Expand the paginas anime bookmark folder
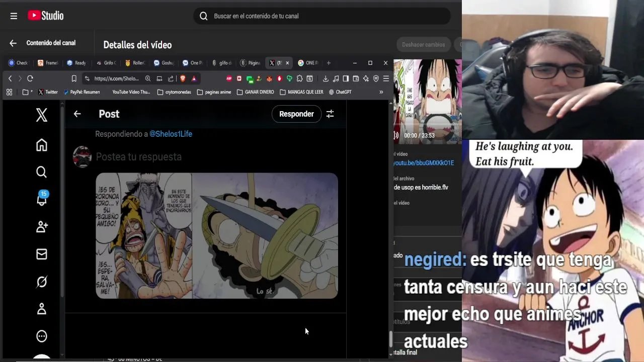The image size is (644, 362). [x=214, y=92]
